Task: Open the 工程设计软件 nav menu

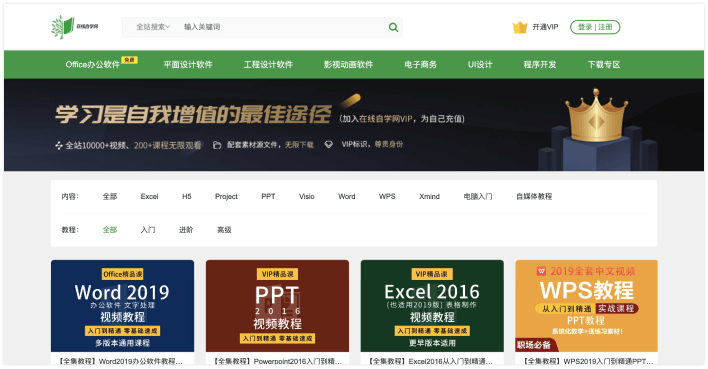Action: [x=268, y=65]
